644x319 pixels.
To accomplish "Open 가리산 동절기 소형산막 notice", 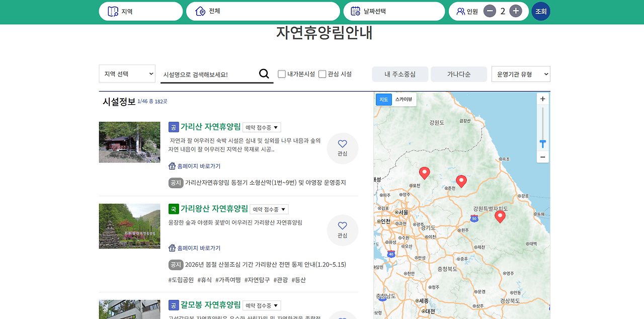I will [266, 183].
